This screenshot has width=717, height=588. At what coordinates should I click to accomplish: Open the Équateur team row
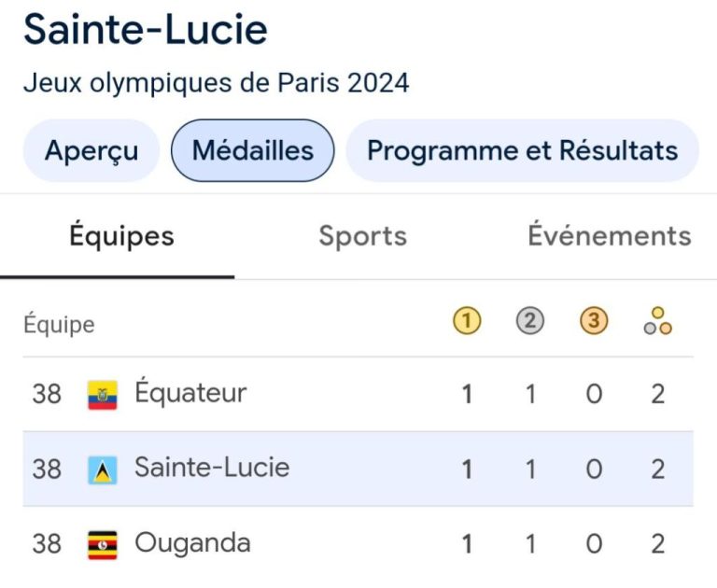pyautogui.click(x=358, y=394)
